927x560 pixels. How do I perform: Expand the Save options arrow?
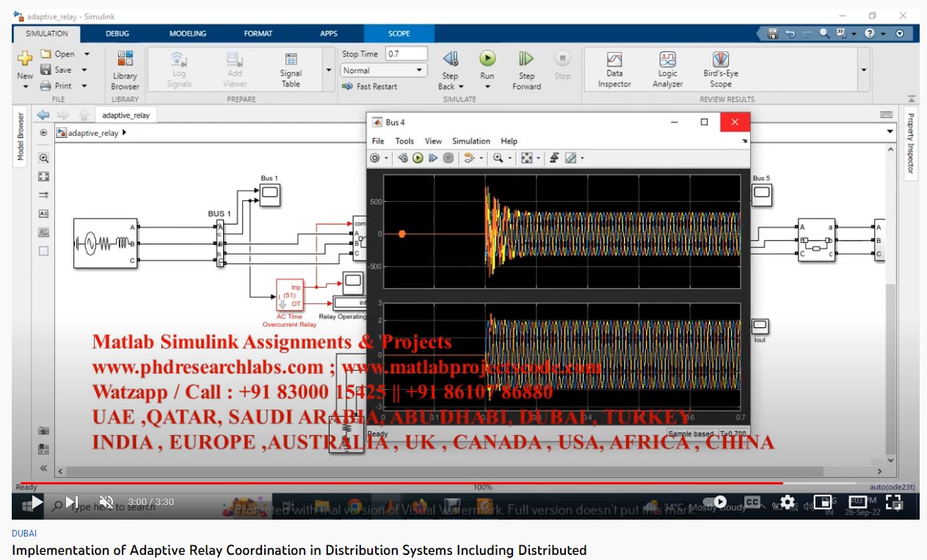[84, 70]
